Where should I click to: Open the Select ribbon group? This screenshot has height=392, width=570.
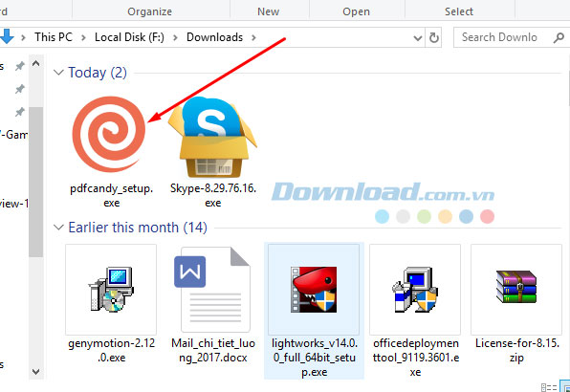(x=459, y=11)
